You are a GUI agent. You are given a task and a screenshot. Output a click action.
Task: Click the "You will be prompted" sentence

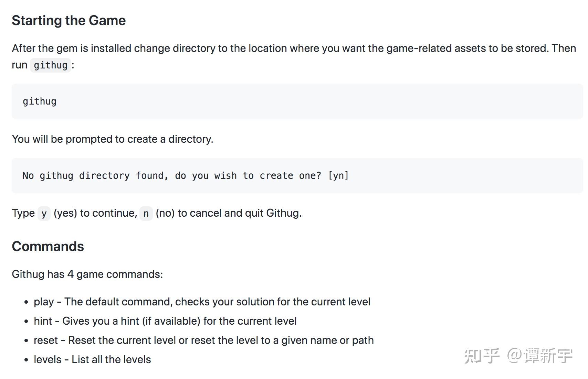tap(113, 139)
